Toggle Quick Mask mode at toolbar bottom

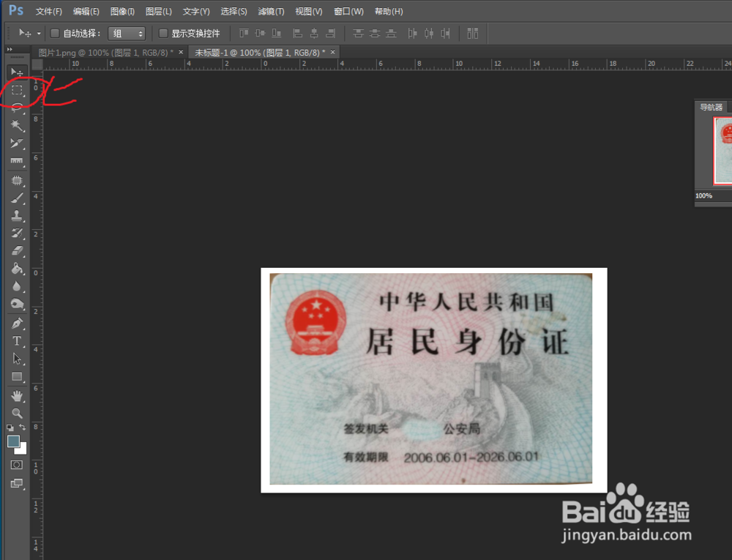[x=17, y=464]
